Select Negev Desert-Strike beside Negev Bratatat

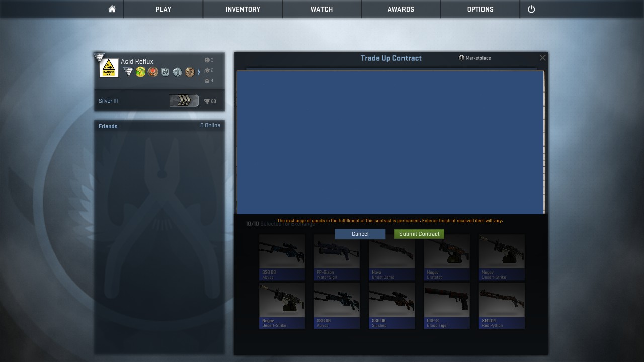[502, 257]
